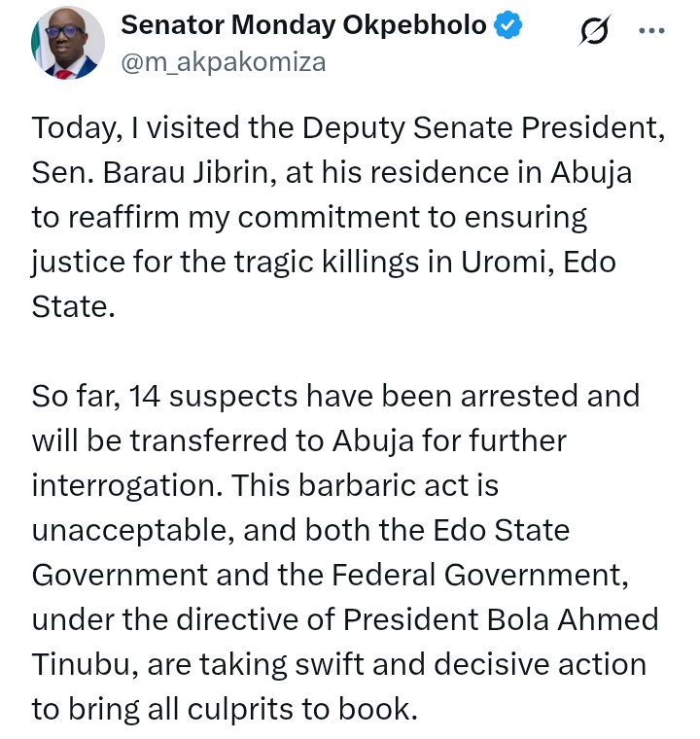Click the blue verified checkmark badge
Image resolution: width=700 pixels, height=739 pixels.
pos(509,27)
